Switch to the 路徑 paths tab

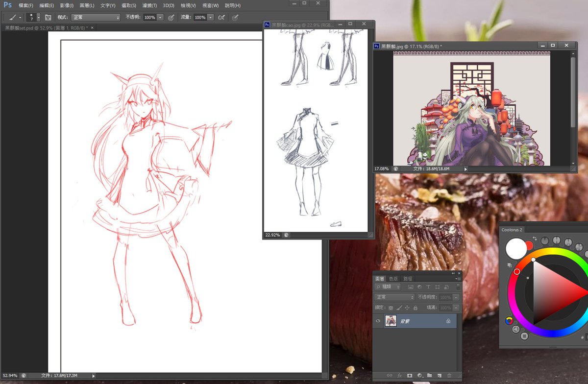coord(407,279)
